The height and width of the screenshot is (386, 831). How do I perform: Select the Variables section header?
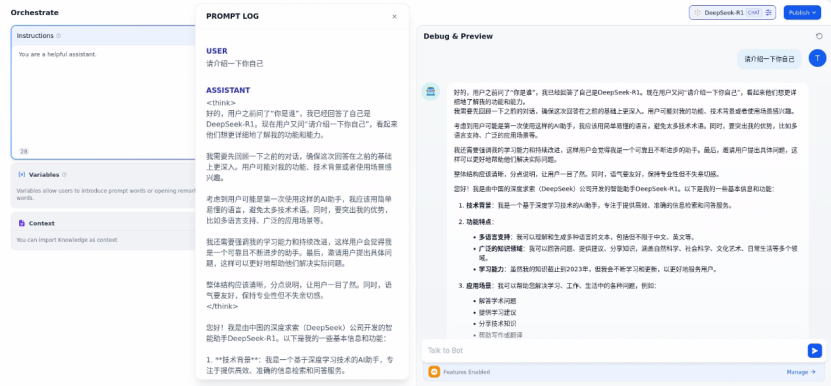tap(44, 174)
